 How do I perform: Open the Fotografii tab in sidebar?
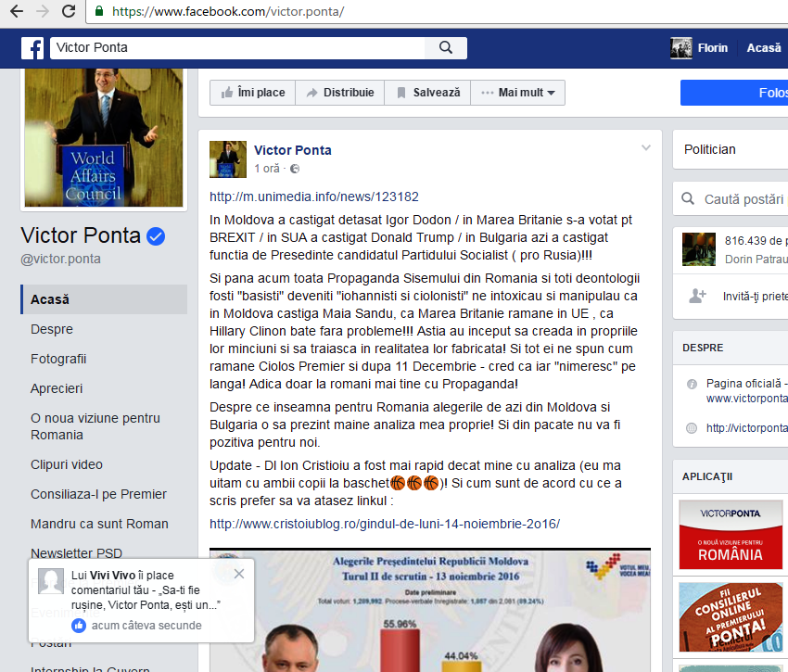(x=58, y=359)
